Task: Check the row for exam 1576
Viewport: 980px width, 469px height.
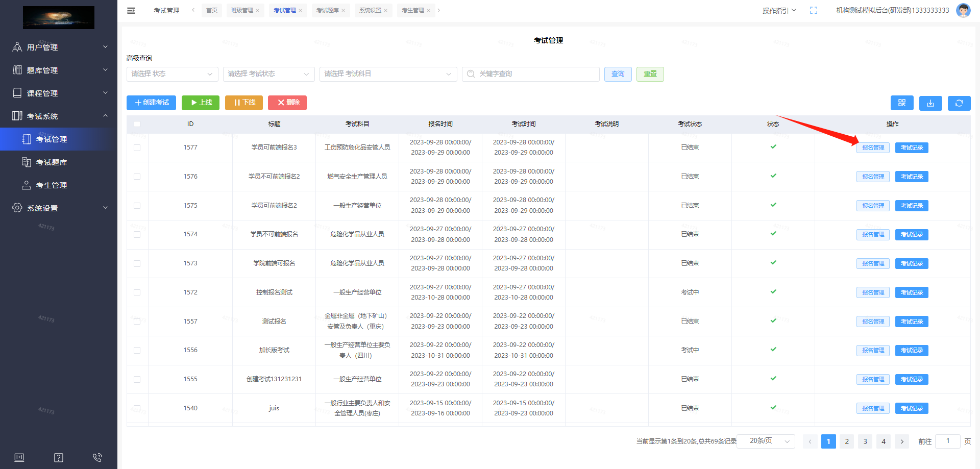Action: 137,177
